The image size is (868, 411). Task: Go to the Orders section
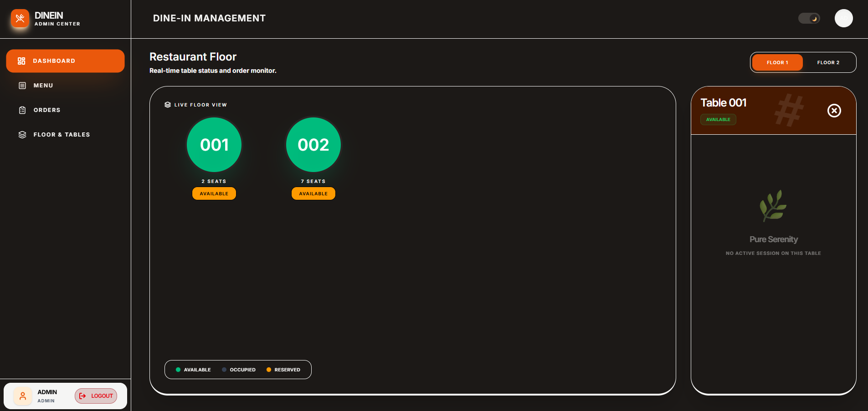click(65, 110)
